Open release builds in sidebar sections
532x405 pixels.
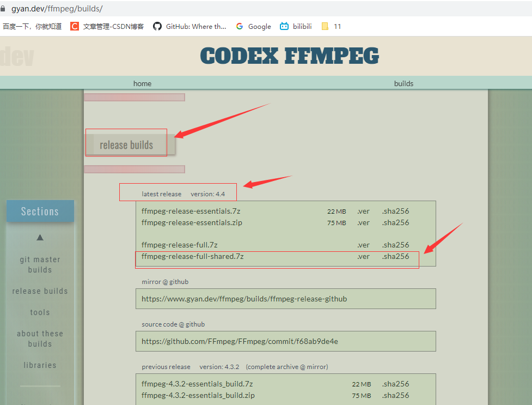point(40,291)
